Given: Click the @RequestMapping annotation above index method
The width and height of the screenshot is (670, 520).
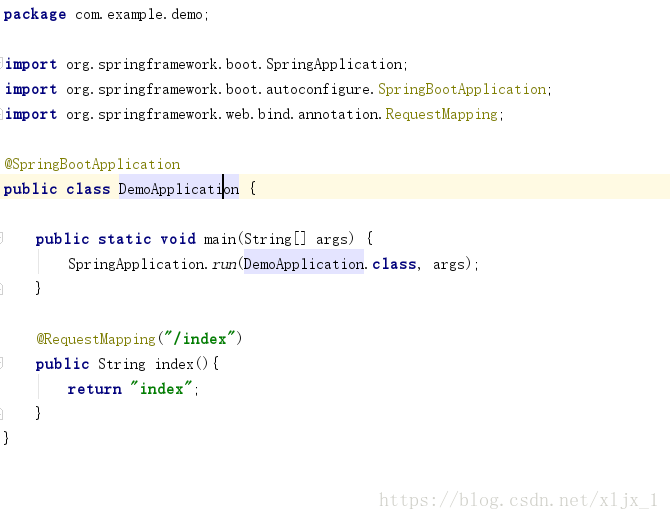Looking at the screenshot, I should [x=96, y=339].
